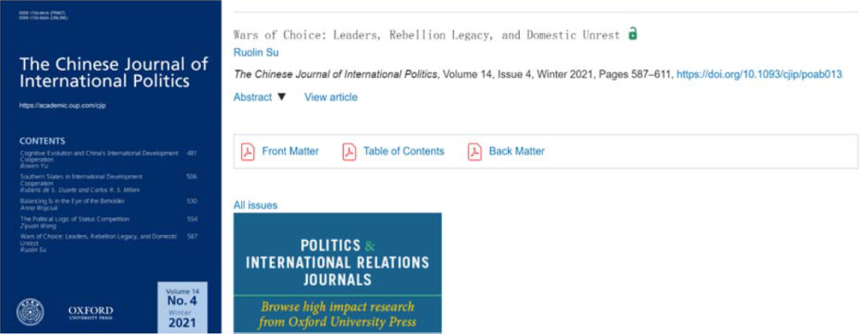Click the Back Matter PDF icon

[x=474, y=151]
